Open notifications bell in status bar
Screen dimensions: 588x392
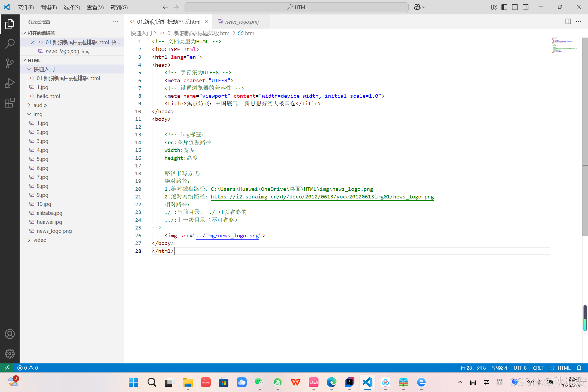click(579, 368)
